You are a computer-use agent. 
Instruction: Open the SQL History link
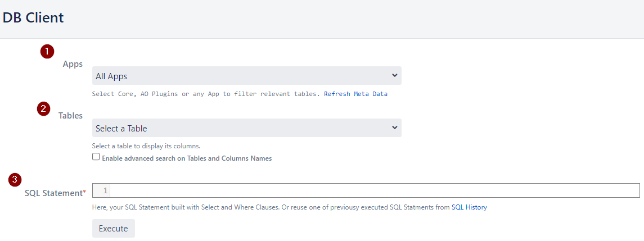[469, 207]
